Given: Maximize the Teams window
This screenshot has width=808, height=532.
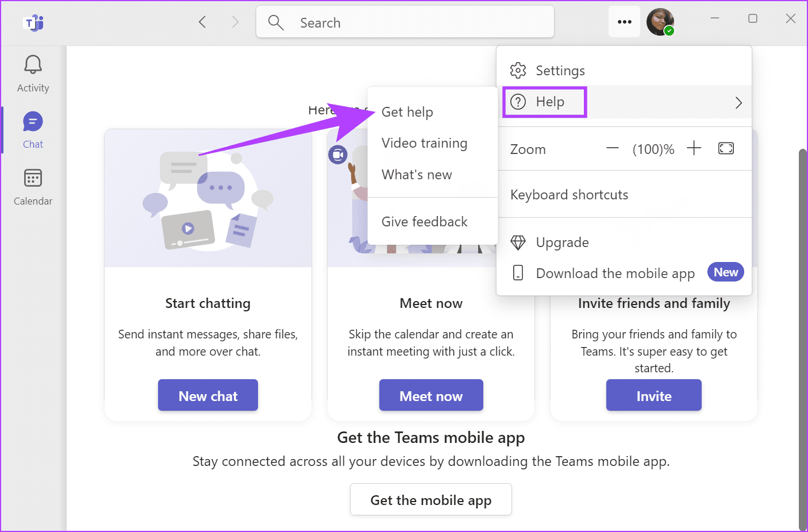Looking at the screenshot, I should tap(753, 18).
